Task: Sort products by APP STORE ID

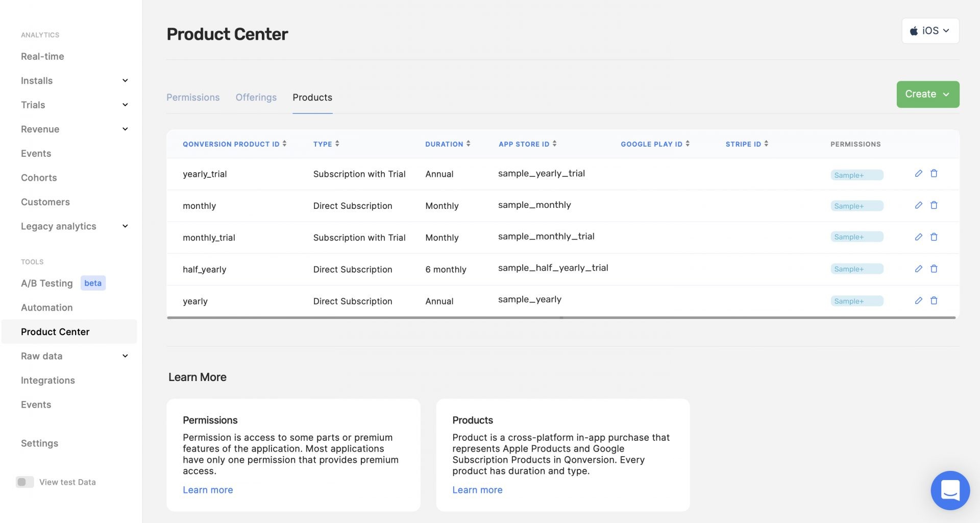Action: coord(555,144)
